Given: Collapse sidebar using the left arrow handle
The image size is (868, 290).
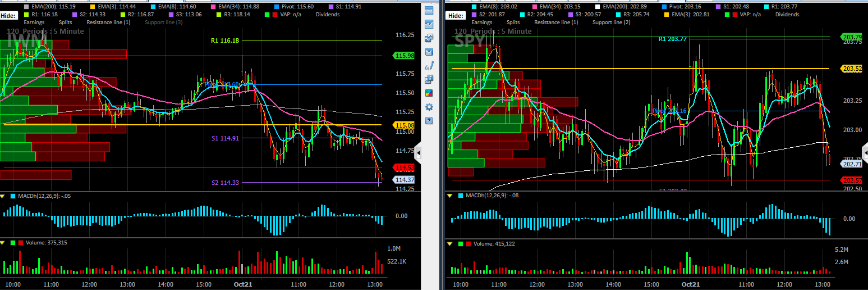Looking at the screenshot, I should click(x=419, y=153).
